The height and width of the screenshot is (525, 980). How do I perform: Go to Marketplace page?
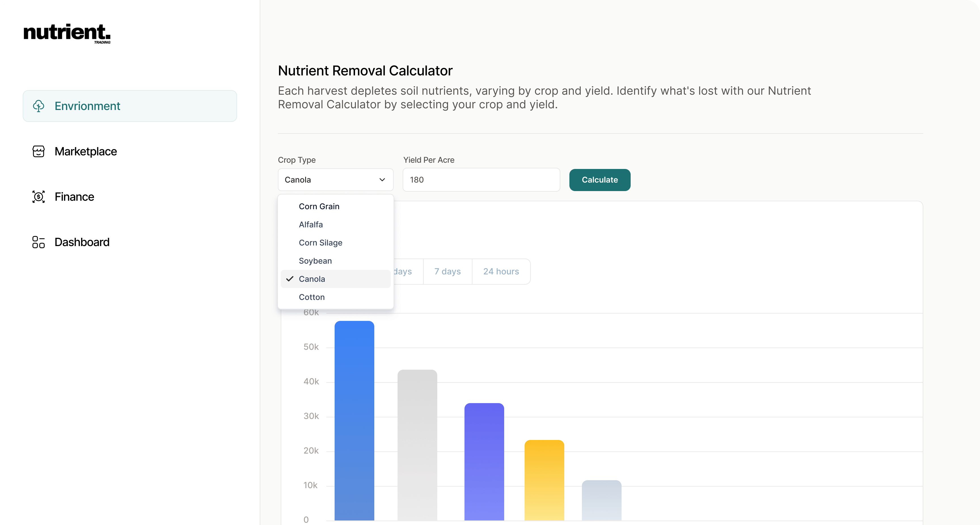coord(86,151)
